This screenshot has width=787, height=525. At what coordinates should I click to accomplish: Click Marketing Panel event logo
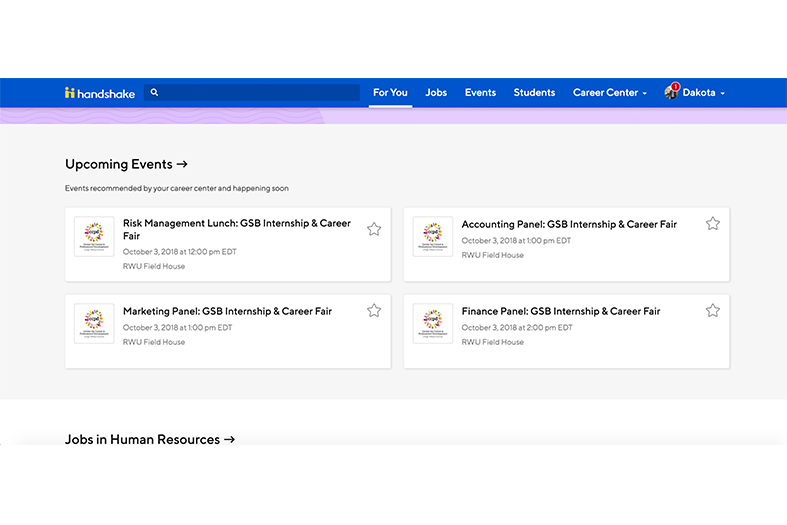coord(94,323)
